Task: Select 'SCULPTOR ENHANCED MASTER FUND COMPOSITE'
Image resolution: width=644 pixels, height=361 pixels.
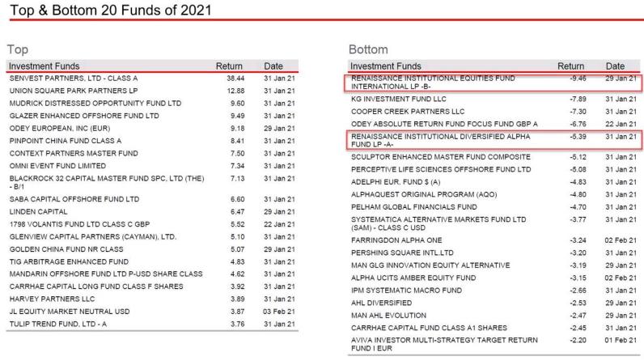Action: pyautogui.click(x=441, y=157)
